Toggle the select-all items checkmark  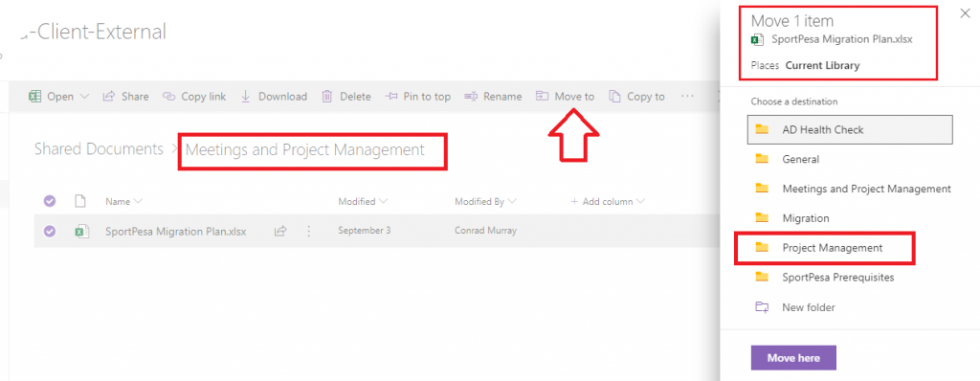50,201
